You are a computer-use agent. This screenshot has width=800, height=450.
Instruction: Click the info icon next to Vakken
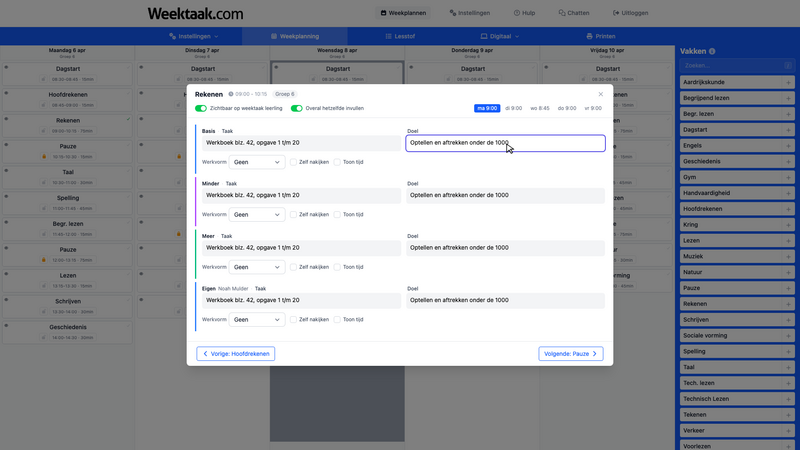point(712,51)
